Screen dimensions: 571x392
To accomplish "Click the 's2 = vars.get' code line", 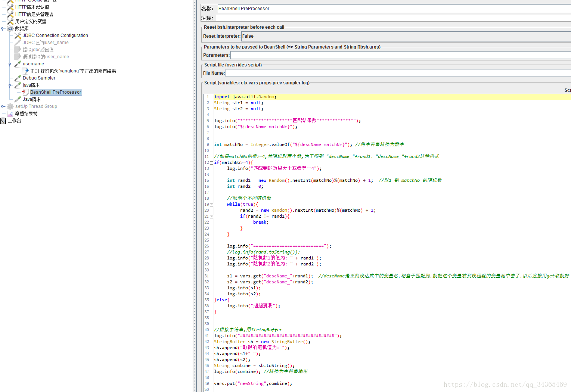I will (x=270, y=282).
